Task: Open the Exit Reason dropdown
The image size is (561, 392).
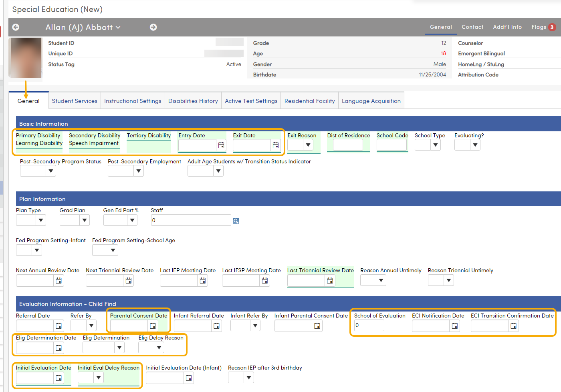Action: [x=307, y=145]
